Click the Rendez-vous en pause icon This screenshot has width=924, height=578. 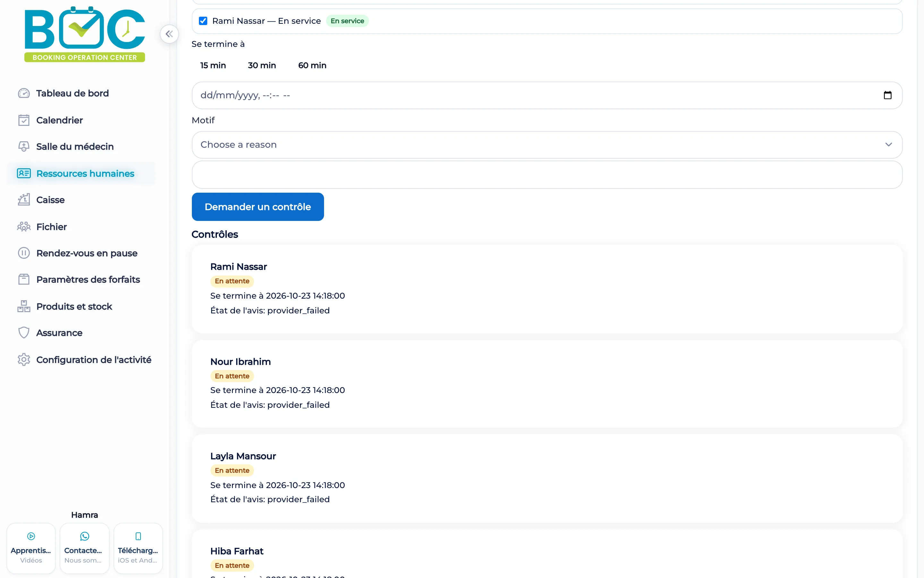(24, 253)
